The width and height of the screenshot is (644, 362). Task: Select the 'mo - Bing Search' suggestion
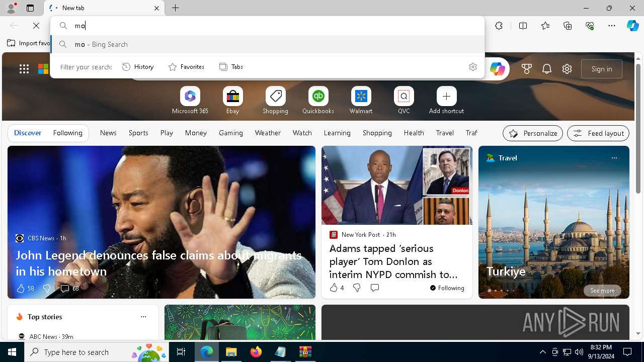click(x=268, y=44)
